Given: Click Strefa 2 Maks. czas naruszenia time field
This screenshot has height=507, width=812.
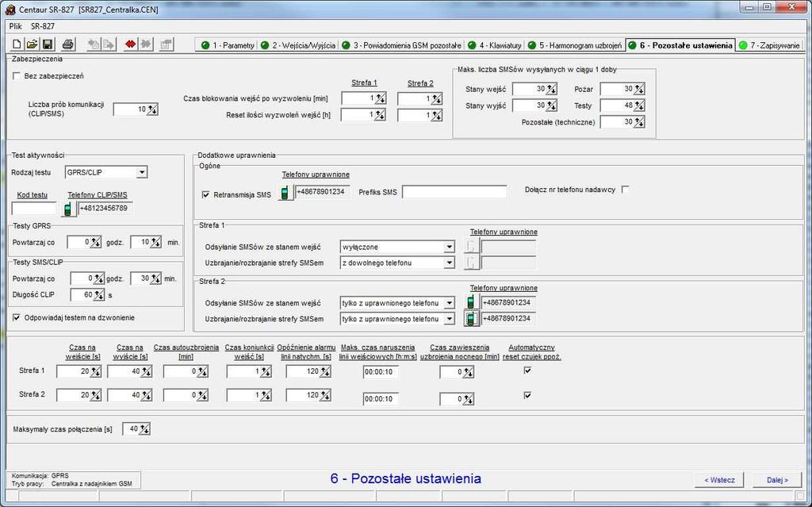Looking at the screenshot, I should (x=380, y=398).
